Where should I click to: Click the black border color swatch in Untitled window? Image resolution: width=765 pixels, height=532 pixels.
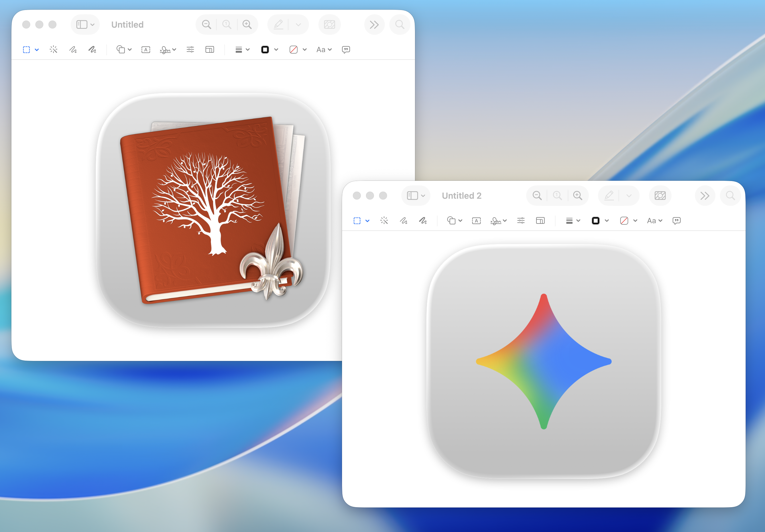click(x=265, y=50)
